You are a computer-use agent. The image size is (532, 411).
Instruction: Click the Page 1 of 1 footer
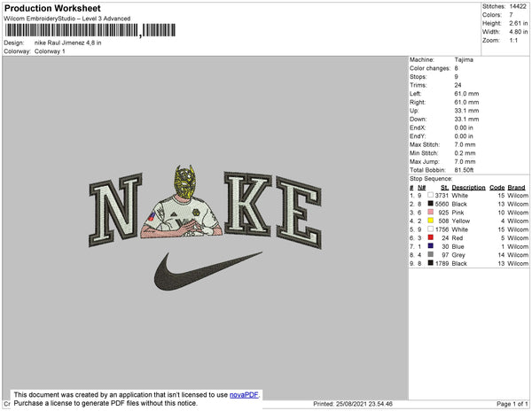pos(512,404)
